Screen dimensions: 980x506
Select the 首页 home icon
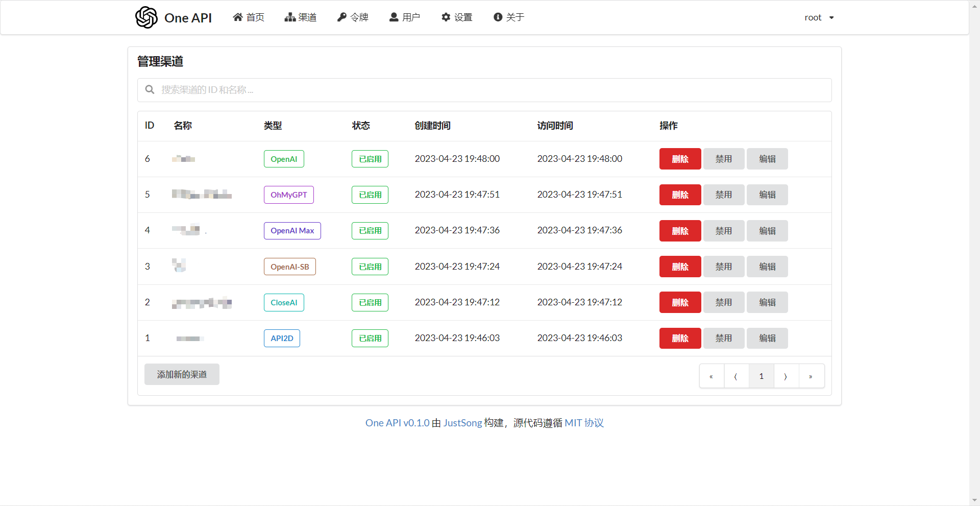(237, 17)
